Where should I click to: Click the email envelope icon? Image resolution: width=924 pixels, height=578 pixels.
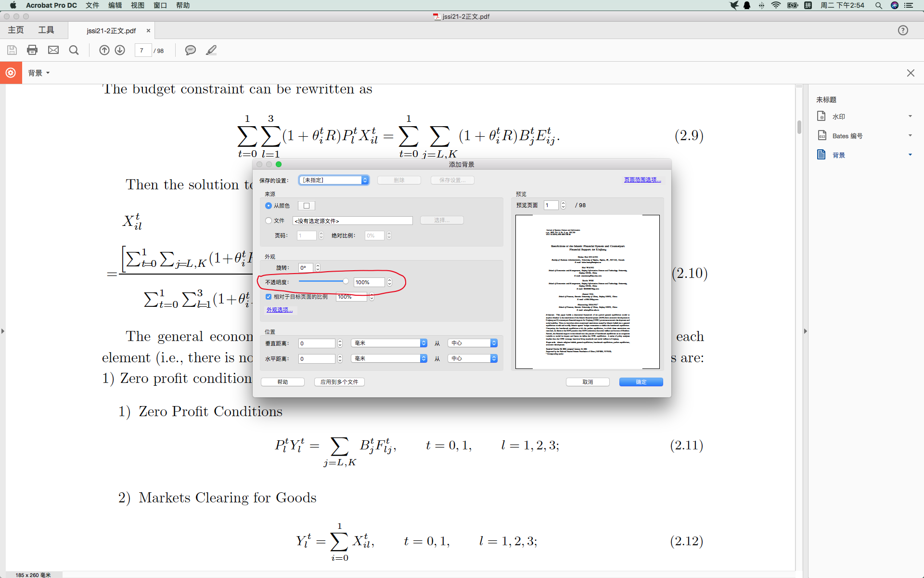click(53, 50)
